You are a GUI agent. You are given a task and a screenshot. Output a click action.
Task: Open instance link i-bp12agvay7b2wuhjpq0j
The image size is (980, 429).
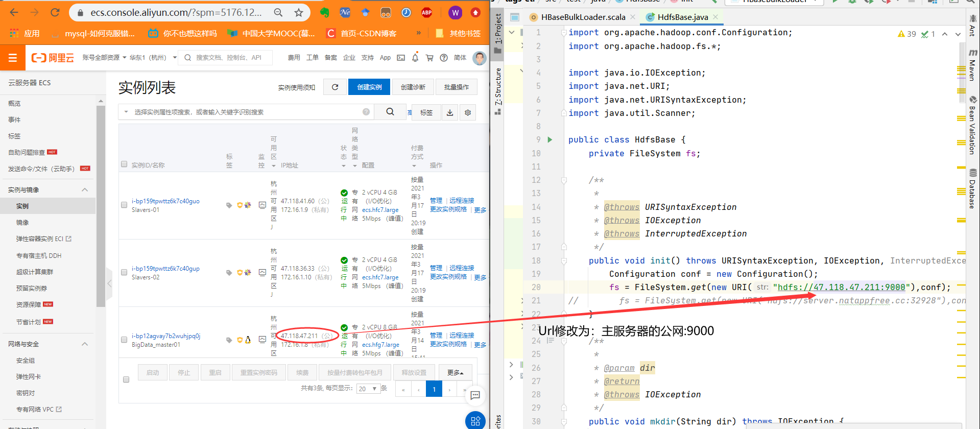click(x=166, y=336)
